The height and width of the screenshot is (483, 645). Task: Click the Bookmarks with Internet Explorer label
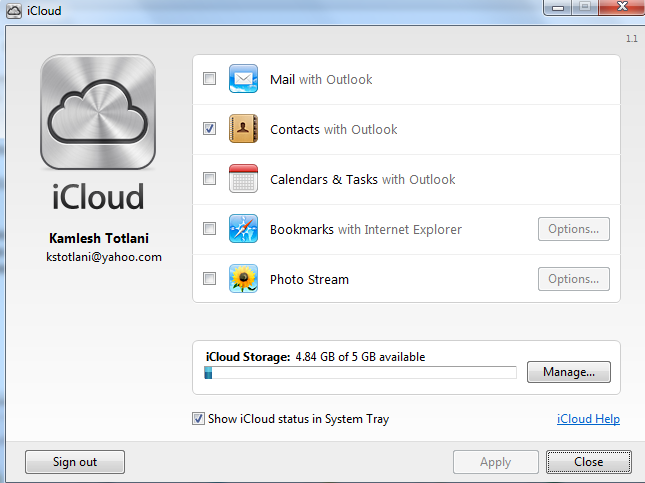click(366, 230)
